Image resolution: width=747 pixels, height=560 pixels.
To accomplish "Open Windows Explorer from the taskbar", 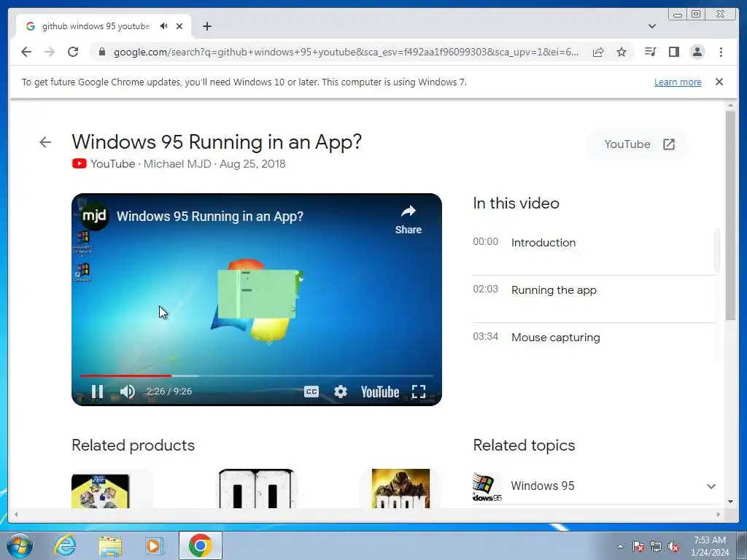I will tap(110, 545).
